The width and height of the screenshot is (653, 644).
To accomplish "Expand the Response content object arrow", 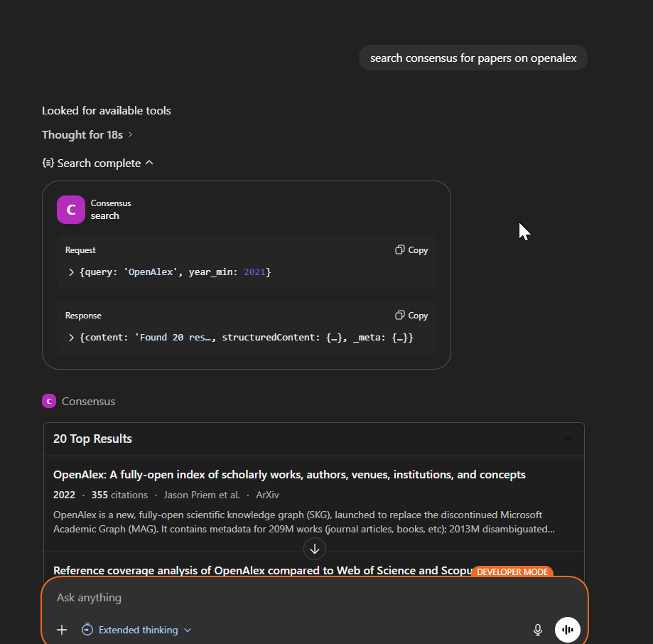I will 71,338.
